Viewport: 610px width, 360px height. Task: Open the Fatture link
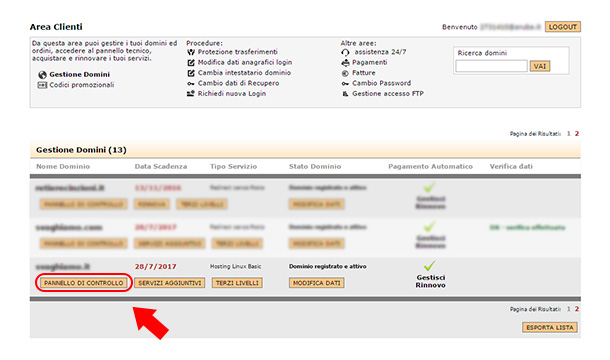point(364,73)
